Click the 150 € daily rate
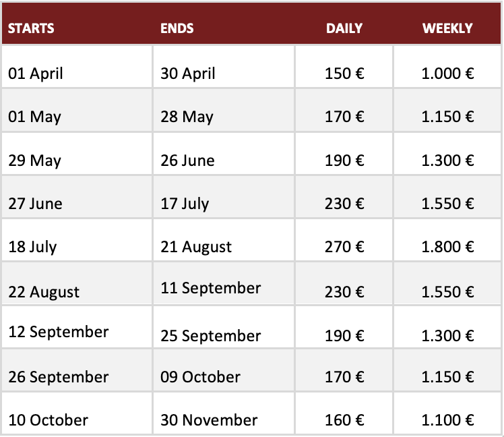 (344, 73)
